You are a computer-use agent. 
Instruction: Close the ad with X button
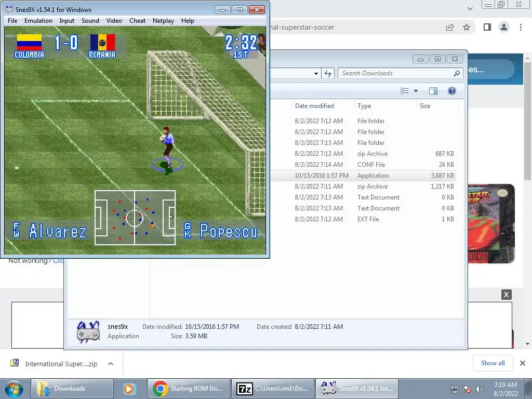pos(506,295)
